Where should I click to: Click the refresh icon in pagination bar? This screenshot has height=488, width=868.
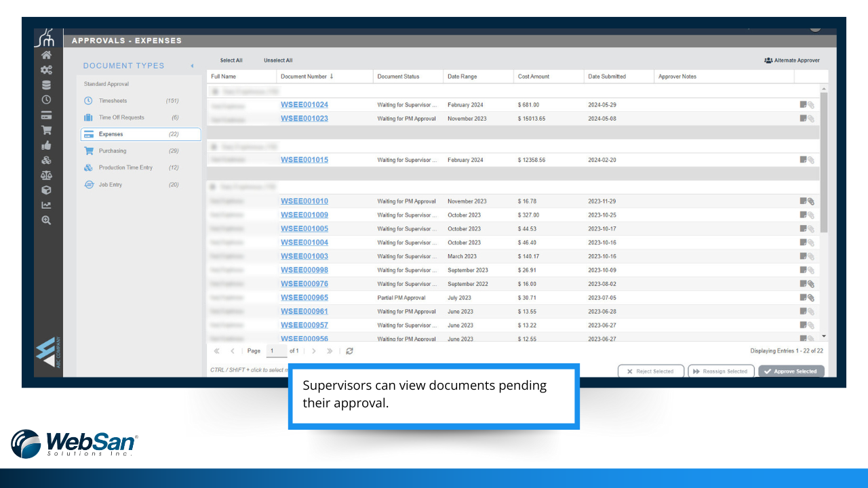[x=349, y=351]
